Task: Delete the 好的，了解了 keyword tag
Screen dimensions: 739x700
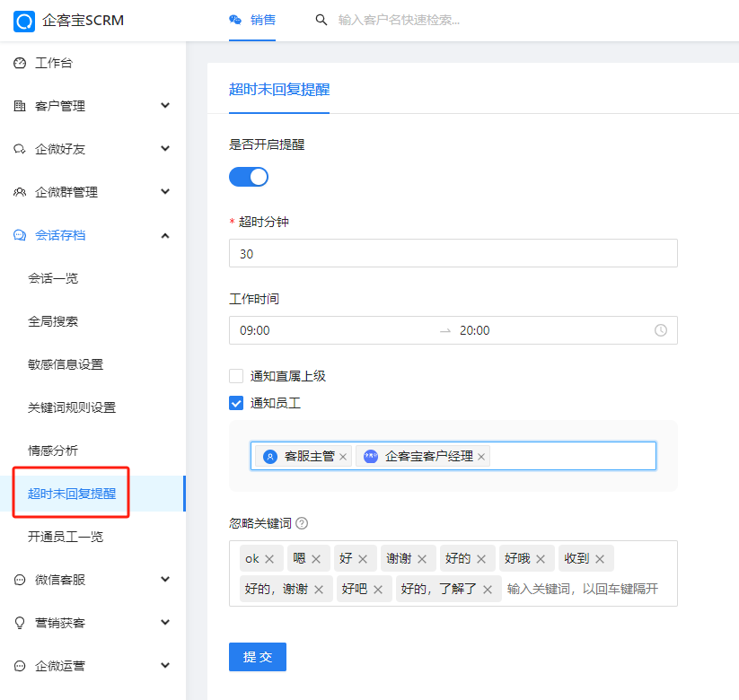Action: [488, 590]
